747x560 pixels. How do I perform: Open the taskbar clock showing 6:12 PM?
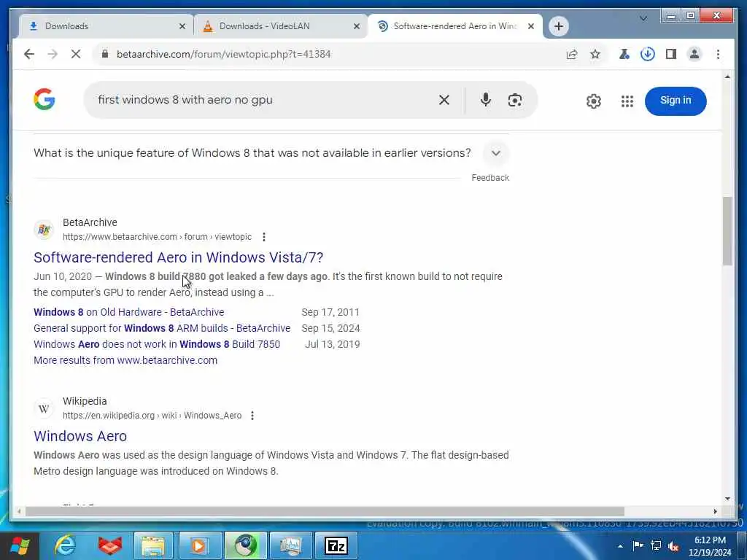tap(710, 546)
